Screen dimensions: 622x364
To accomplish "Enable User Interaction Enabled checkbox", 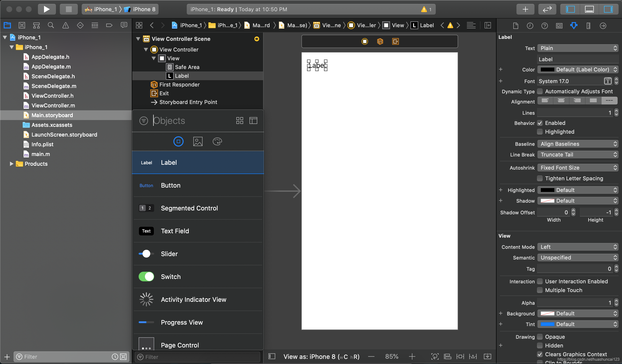I will click(x=540, y=281).
